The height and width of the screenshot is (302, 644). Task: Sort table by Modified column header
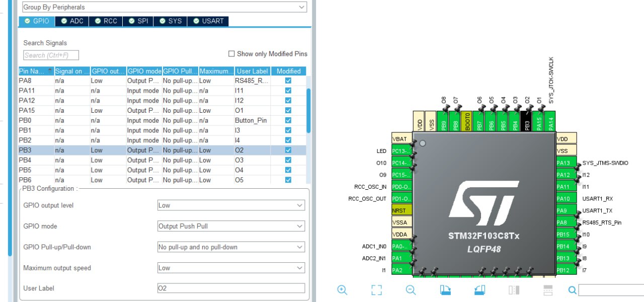click(x=288, y=71)
